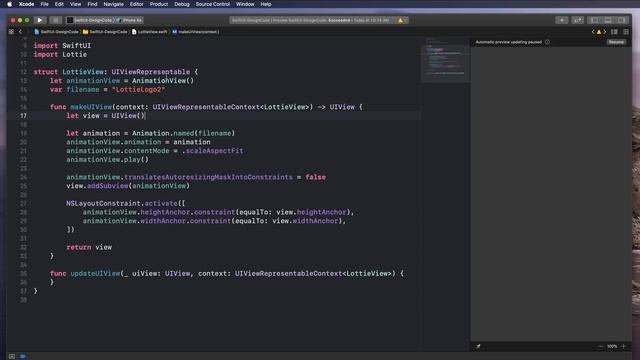Open the Edit menu

pos(59,4)
